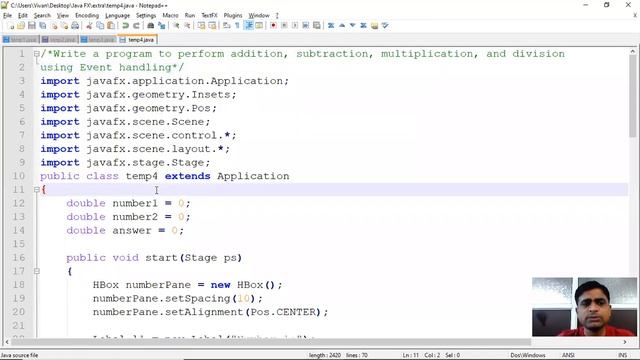
Task: Click the Save All toolbar icon
Action: (42, 26)
